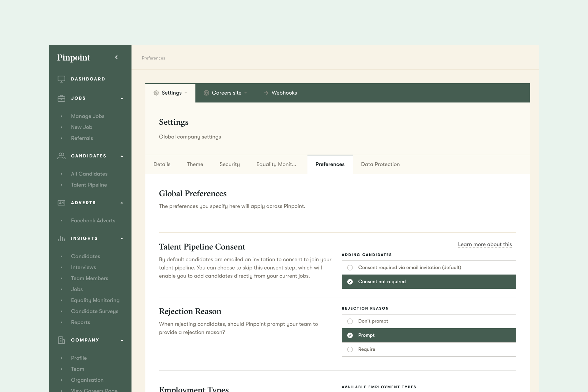Collapse sidebar using the left chevron

tap(116, 57)
